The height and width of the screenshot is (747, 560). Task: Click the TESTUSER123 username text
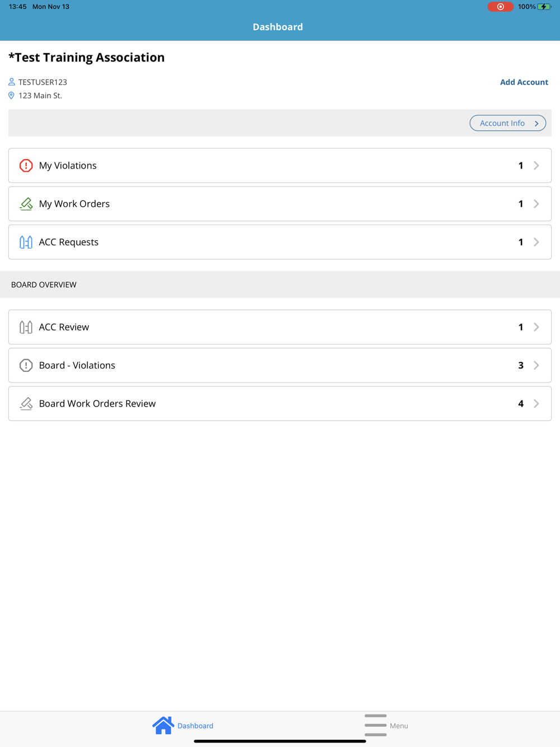(43, 82)
